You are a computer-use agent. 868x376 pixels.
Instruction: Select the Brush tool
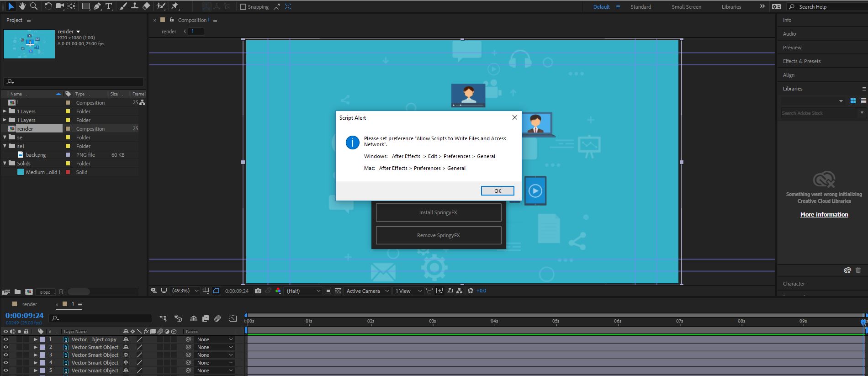(123, 6)
